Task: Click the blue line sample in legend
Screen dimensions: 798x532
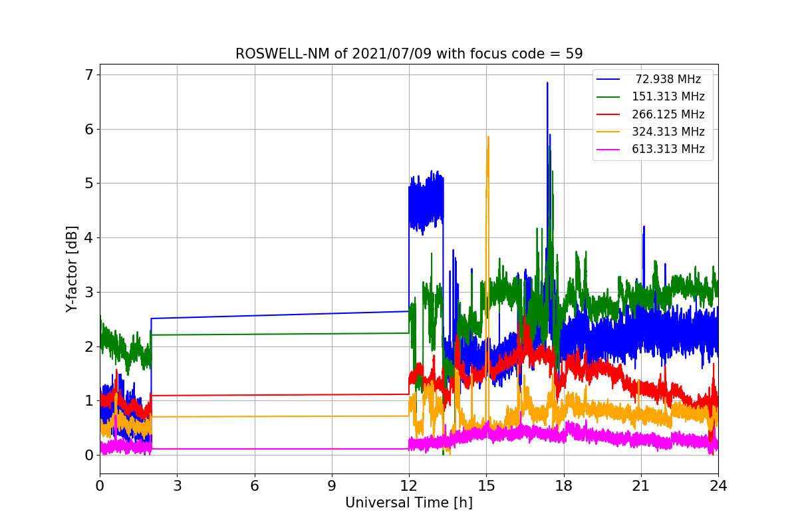Action: (x=609, y=80)
